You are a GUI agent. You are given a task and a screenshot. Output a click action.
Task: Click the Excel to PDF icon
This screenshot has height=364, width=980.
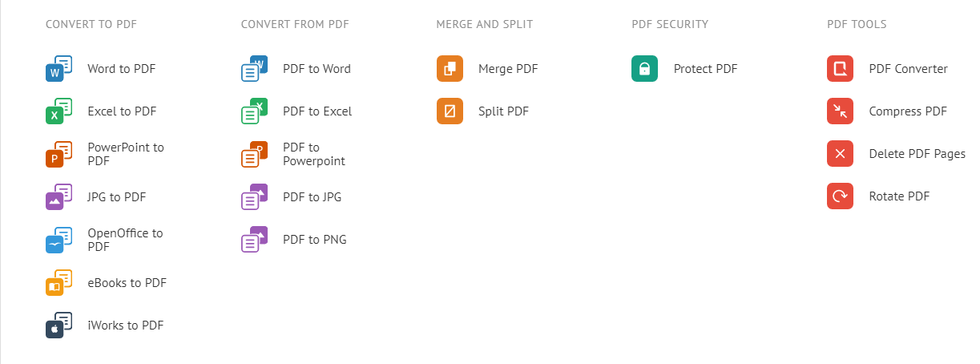(x=58, y=111)
